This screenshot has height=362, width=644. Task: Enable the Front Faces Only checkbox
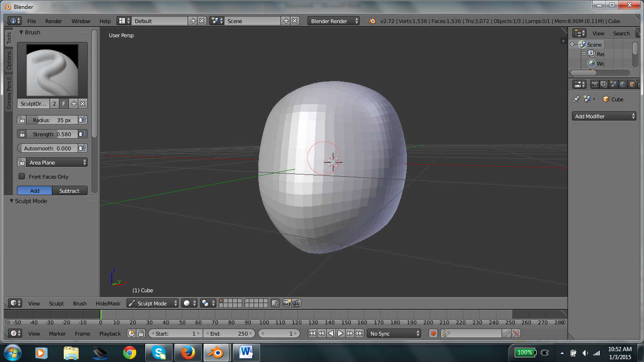[21, 176]
